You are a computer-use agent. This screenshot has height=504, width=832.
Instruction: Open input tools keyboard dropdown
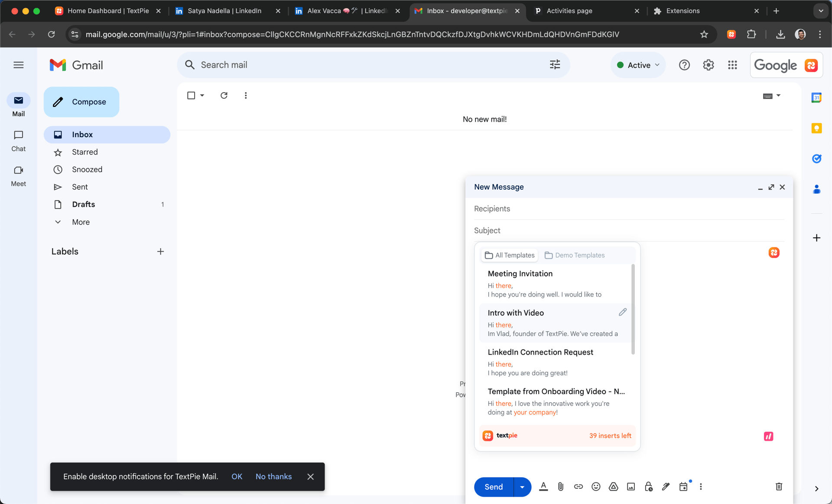772,96
